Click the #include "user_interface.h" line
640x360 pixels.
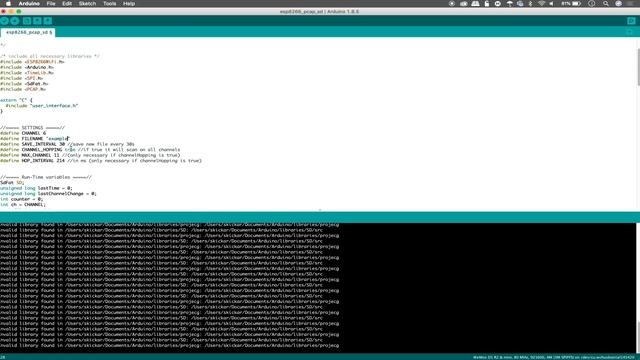(42, 106)
